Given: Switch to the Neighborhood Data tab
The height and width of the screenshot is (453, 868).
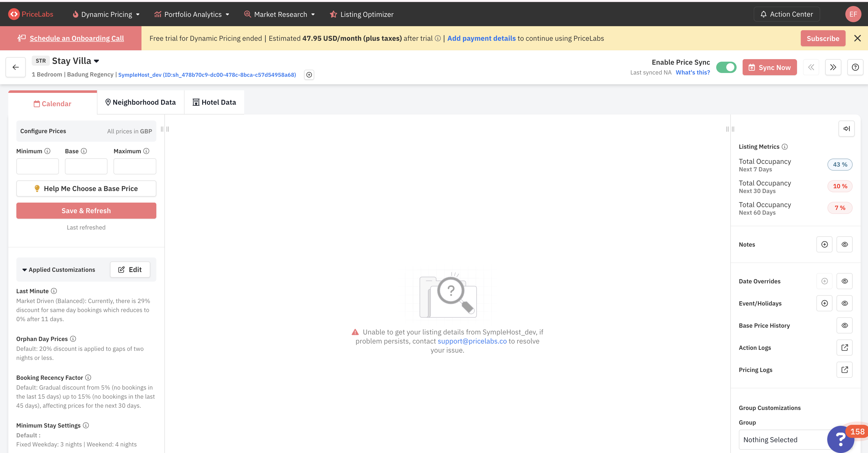Looking at the screenshot, I should coord(140,102).
